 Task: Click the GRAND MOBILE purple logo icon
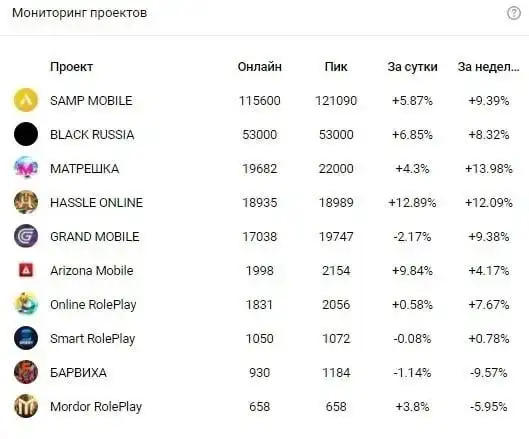[x=26, y=236]
